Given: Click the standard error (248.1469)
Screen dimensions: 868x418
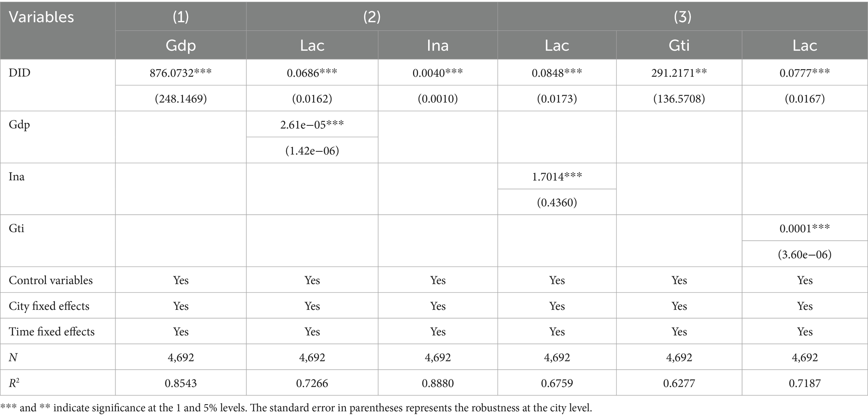Looking at the screenshot, I should tap(180, 99).
